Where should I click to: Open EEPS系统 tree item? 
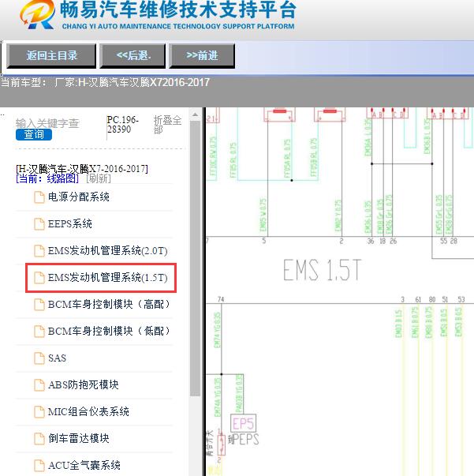(x=69, y=223)
